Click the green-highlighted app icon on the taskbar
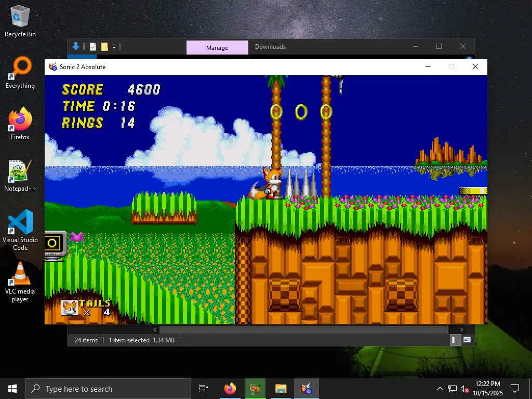The width and height of the screenshot is (532, 399). [x=255, y=389]
